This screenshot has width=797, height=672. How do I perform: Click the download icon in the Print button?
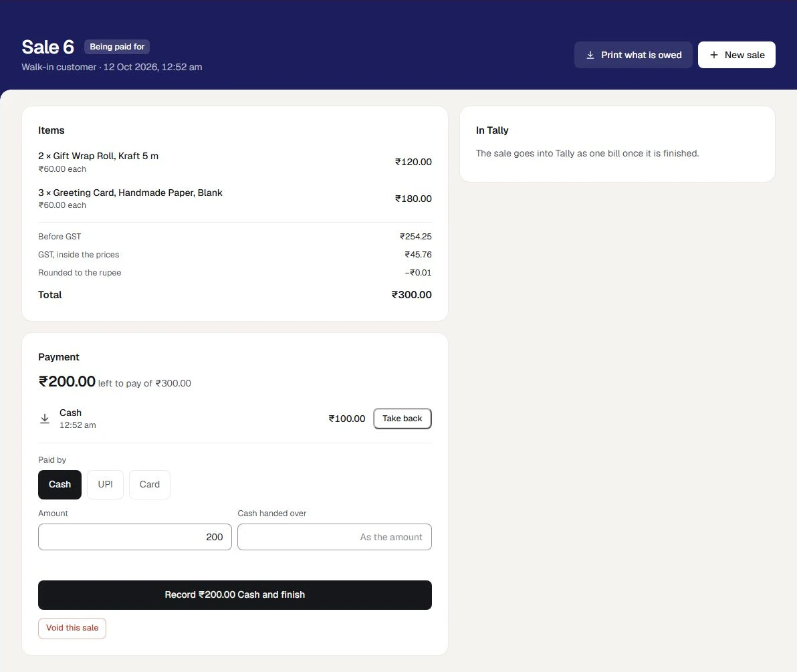click(x=590, y=55)
